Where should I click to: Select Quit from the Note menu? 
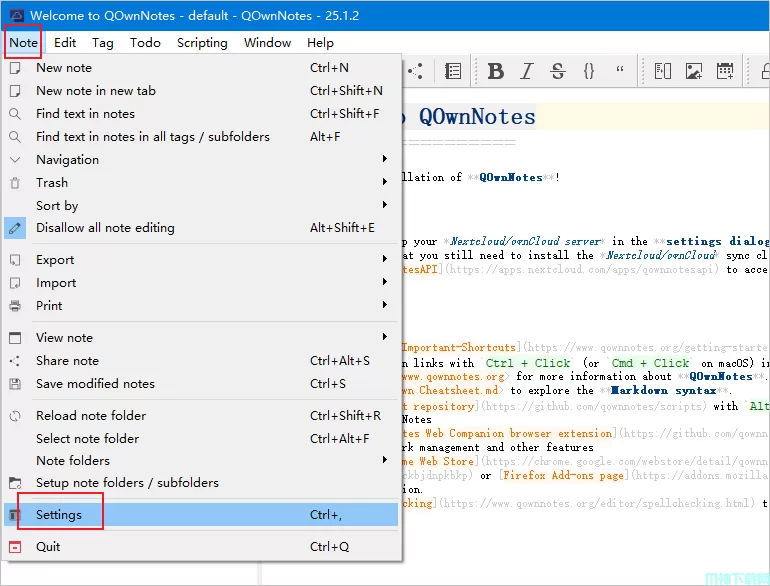(48, 547)
